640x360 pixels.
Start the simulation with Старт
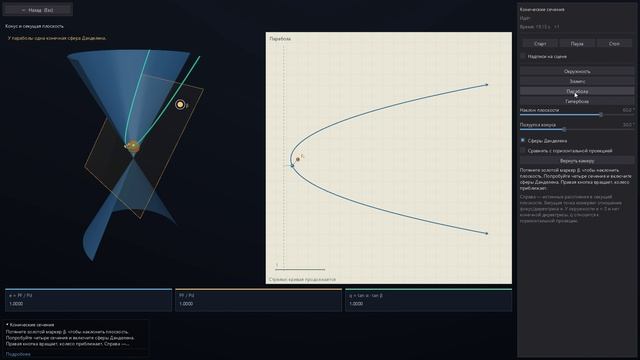tap(540, 43)
